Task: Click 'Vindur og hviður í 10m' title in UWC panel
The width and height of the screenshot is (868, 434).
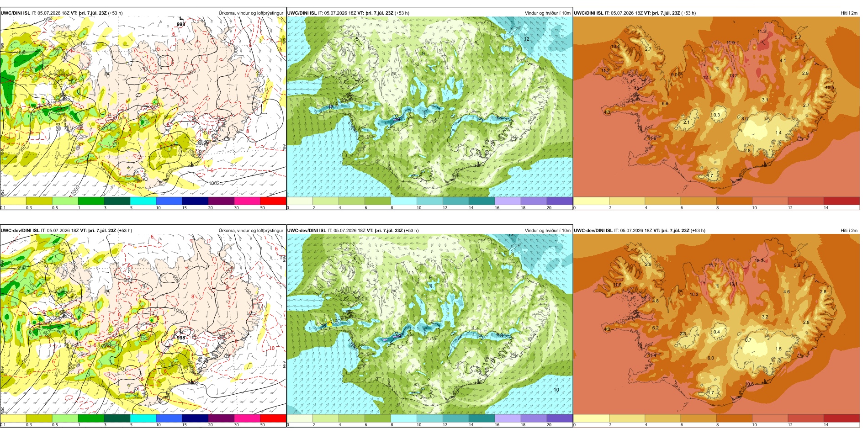Action: [x=547, y=13]
